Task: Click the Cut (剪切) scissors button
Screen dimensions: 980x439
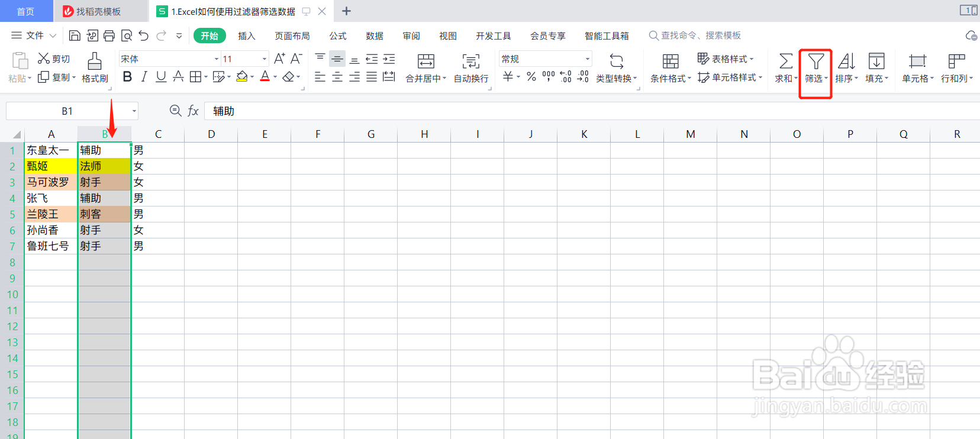Action: (x=54, y=59)
